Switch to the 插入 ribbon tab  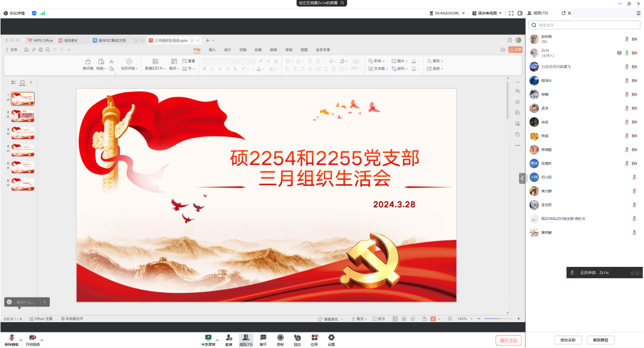tap(212, 50)
